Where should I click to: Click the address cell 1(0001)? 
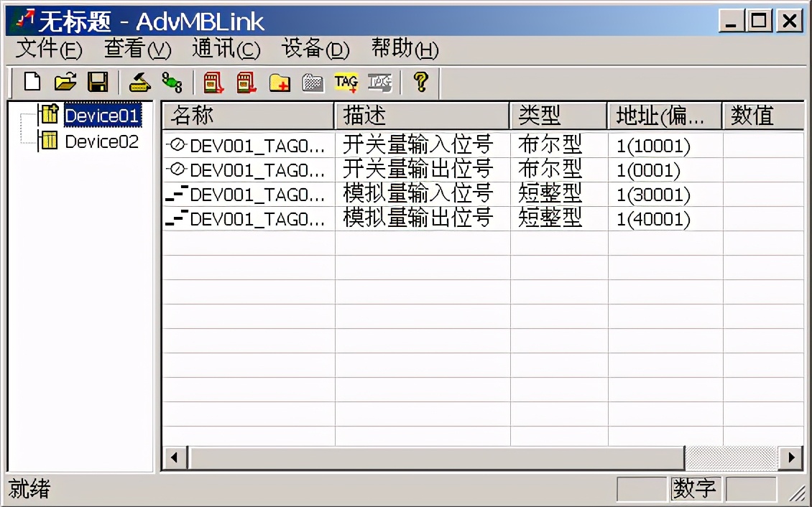tap(648, 171)
